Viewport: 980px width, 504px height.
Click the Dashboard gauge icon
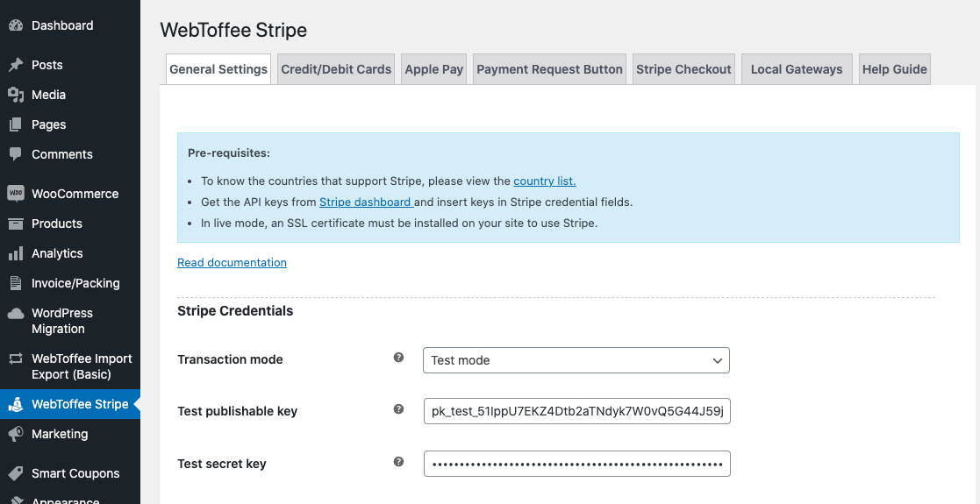coord(16,25)
